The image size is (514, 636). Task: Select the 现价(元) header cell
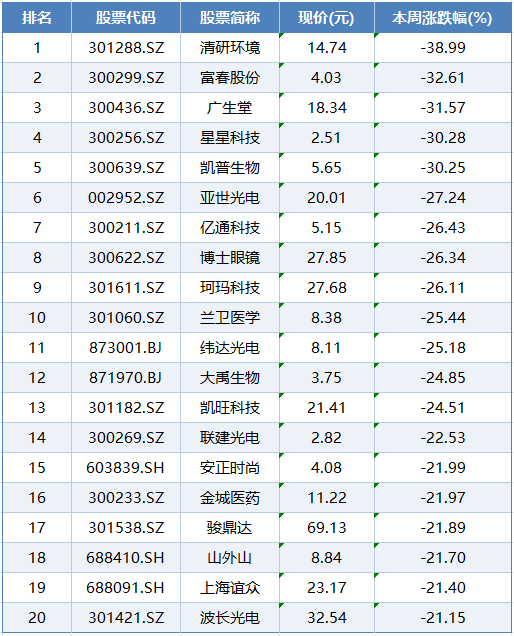coord(327,17)
